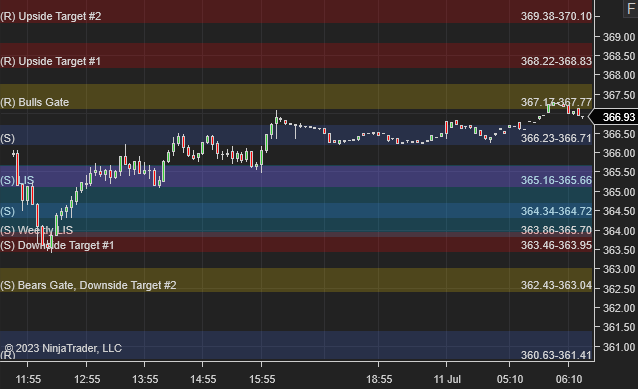The image size is (638, 389).
Task: Click the 368.50 price axis label
Action: 618,56
